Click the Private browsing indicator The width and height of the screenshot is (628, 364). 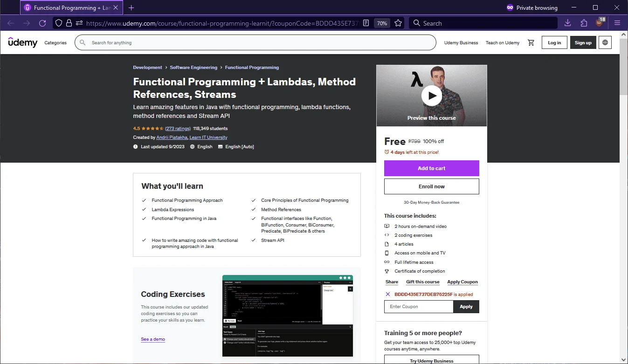531,7
